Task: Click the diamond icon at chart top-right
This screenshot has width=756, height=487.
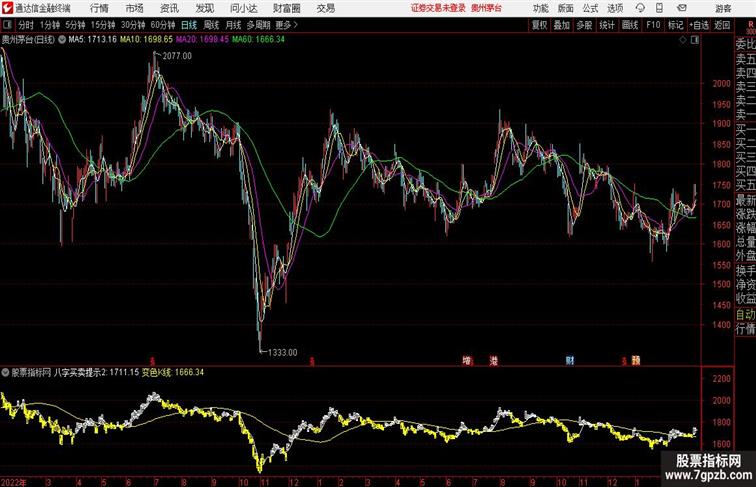Action: [x=683, y=40]
